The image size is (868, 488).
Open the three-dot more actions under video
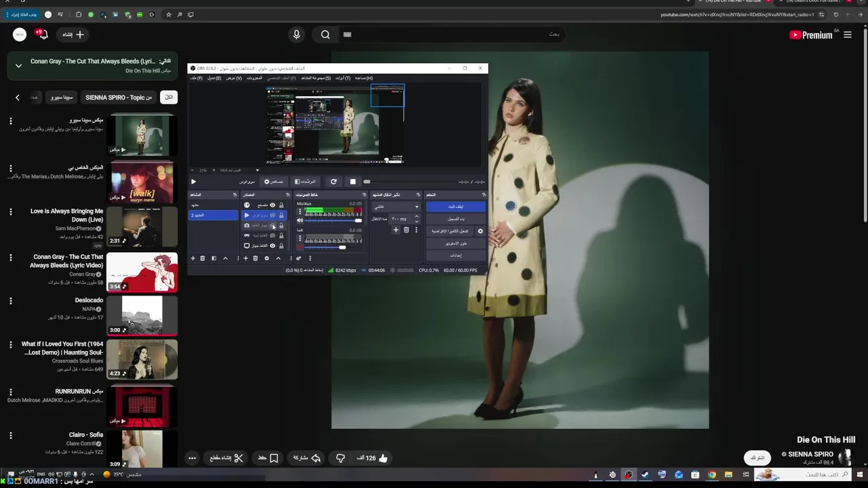(x=192, y=458)
